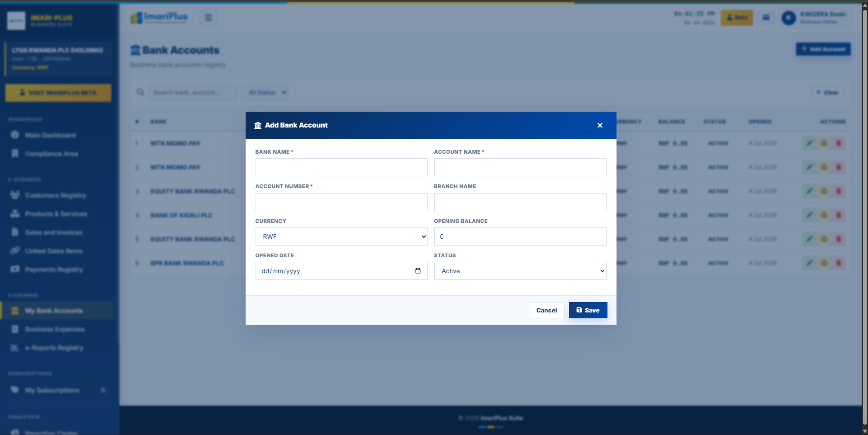The height and width of the screenshot is (435, 868).
Task: Click the Opening Balance field
Action: tap(520, 236)
